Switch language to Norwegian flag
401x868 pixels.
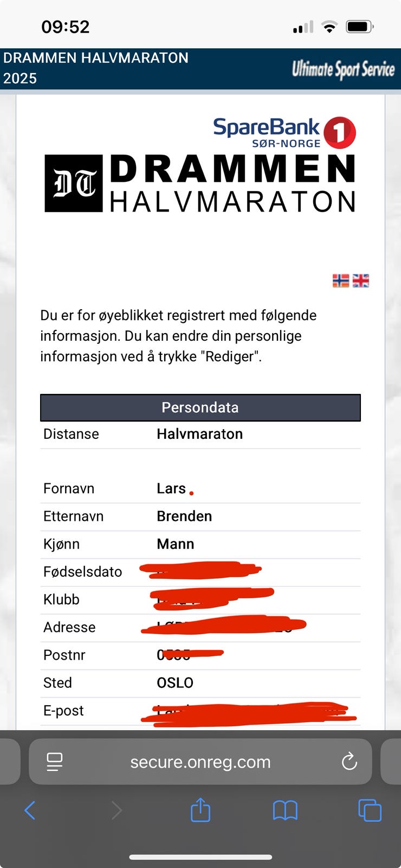pyautogui.click(x=340, y=280)
